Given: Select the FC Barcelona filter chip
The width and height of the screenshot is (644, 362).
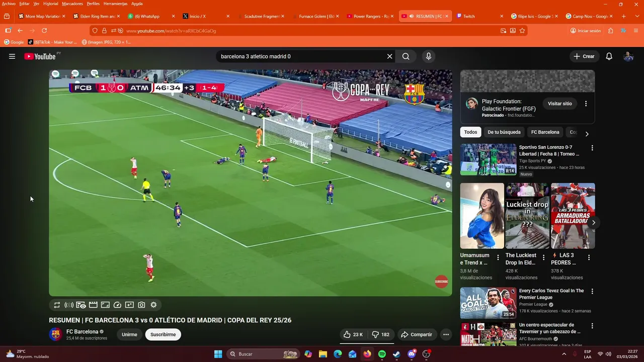Looking at the screenshot, I should (x=545, y=132).
